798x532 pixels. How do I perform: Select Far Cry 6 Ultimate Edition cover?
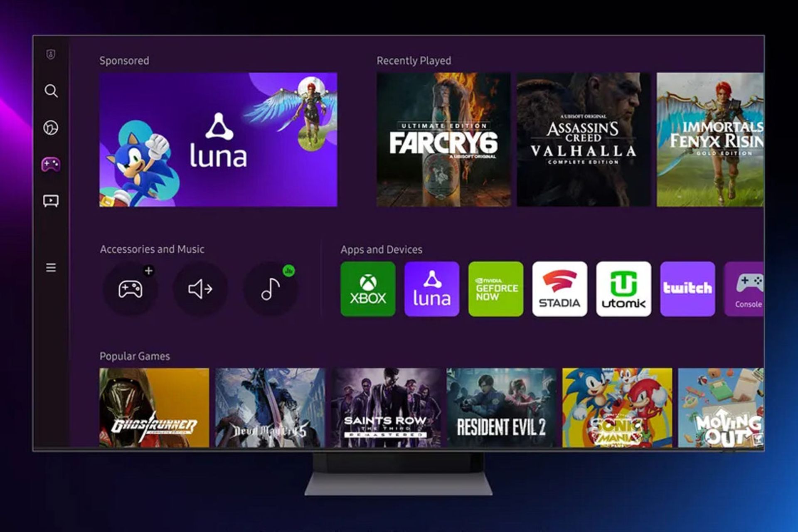point(443,140)
